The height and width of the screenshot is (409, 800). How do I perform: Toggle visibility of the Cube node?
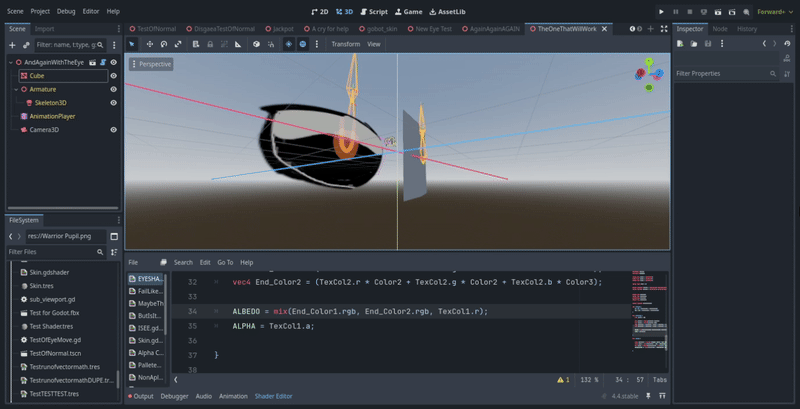113,75
